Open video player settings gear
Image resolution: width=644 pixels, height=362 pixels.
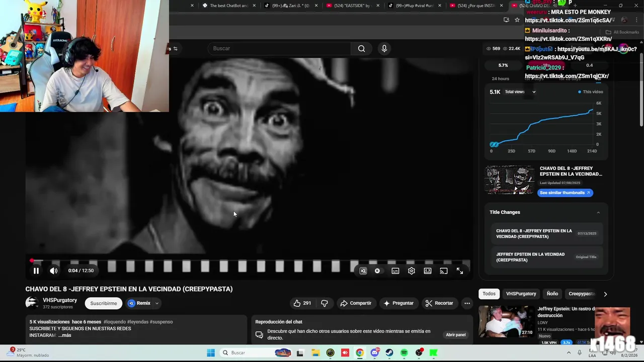coord(412,271)
